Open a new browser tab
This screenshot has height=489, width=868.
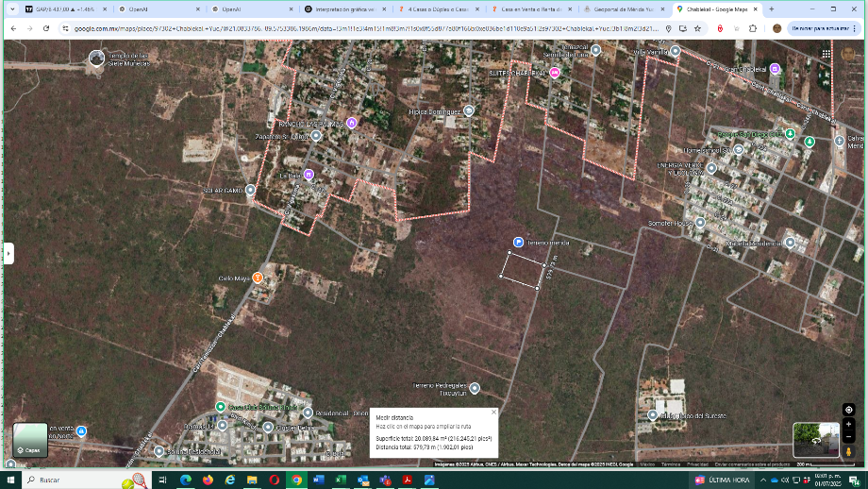[x=771, y=9]
